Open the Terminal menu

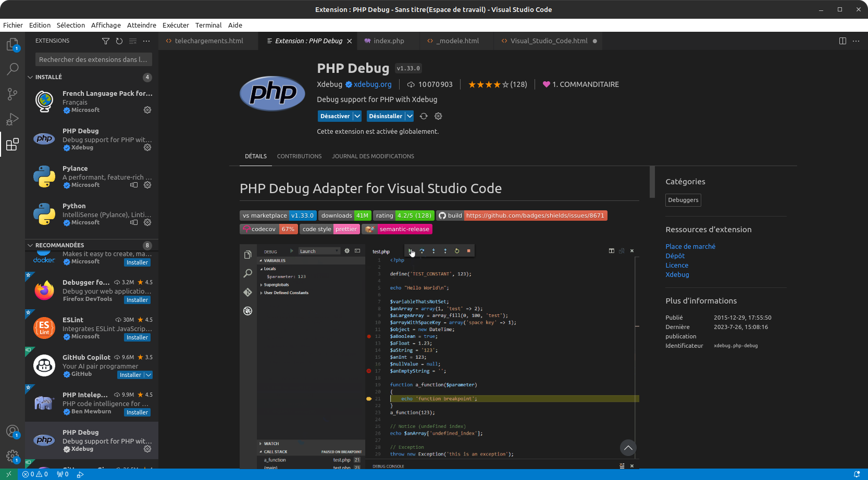pos(208,25)
